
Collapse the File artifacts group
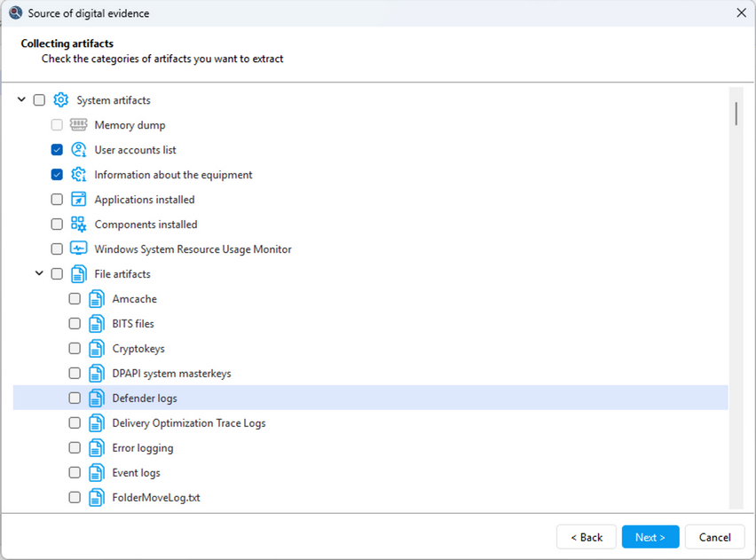(40, 274)
